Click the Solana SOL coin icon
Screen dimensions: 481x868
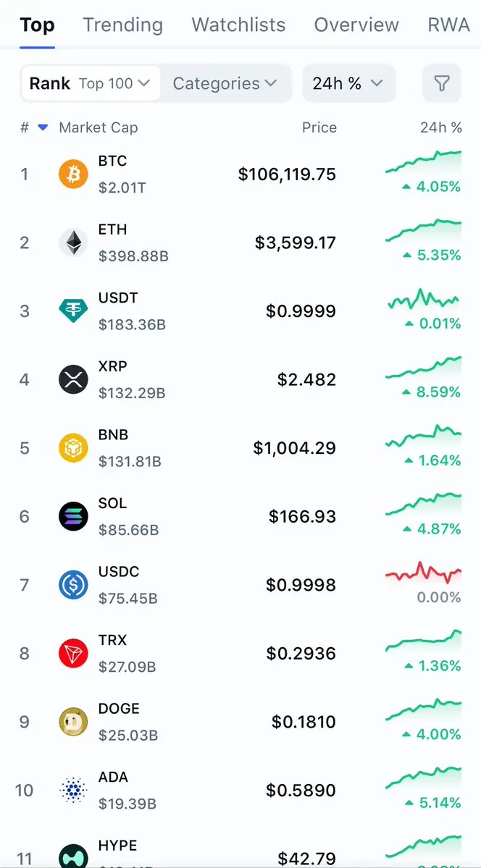click(x=73, y=516)
